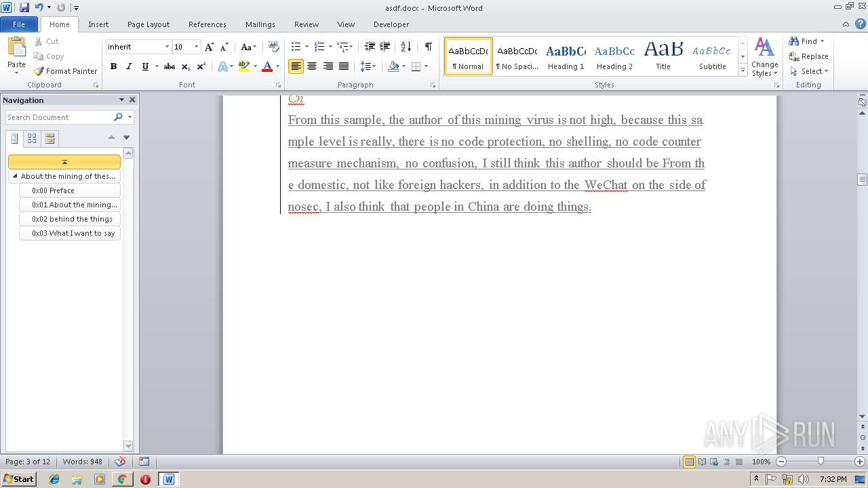
Task: Open Chrome from taskbar
Action: tap(122, 479)
